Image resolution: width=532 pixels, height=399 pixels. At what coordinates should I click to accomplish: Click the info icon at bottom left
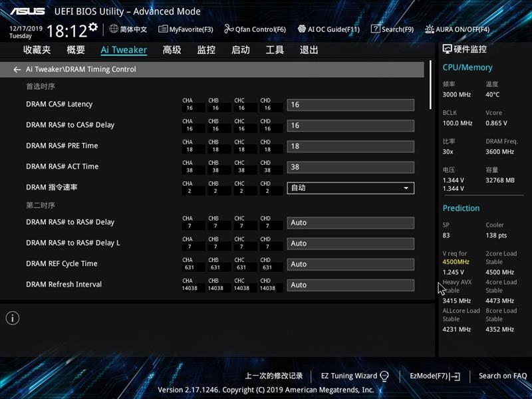pyautogui.click(x=13, y=319)
